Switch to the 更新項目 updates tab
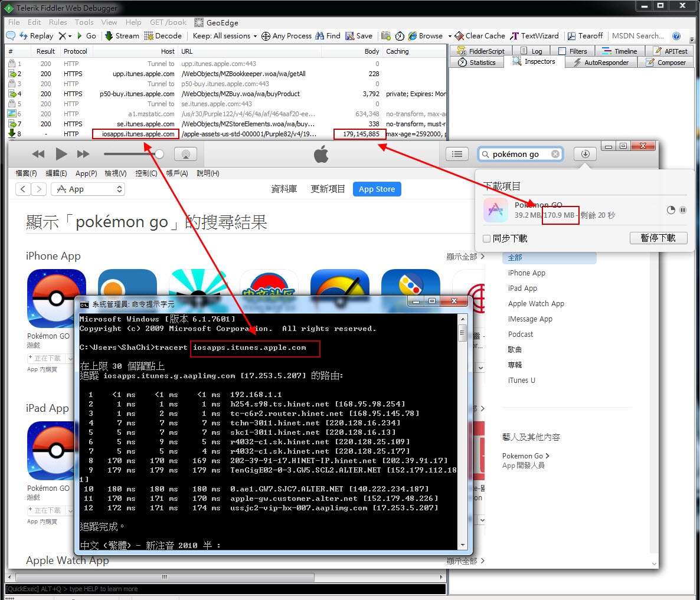Image resolution: width=700 pixels, height=600 pixels. coord(328,189)
